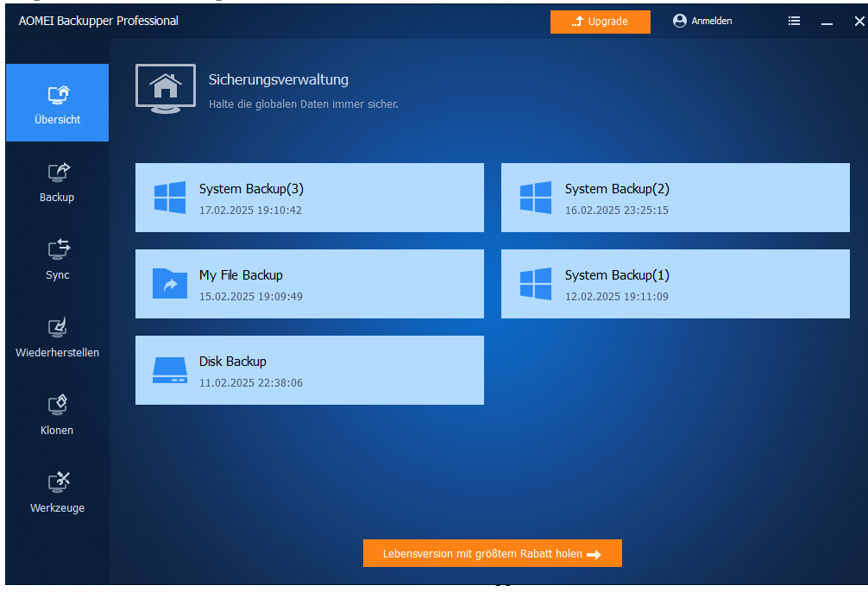Click the date 15.02.2025 19:09:49

[x=251, y=297]
